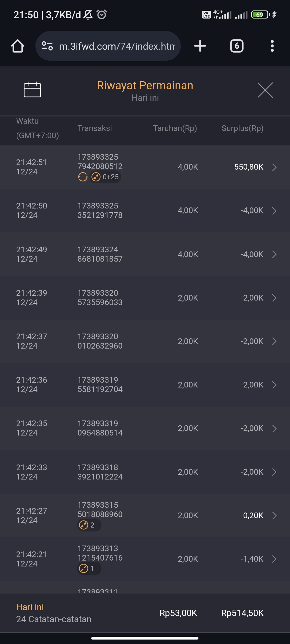Open tab switcher showing 6 tabs
This screenshot has width=290, height=644.
click(x=237, y=46)
